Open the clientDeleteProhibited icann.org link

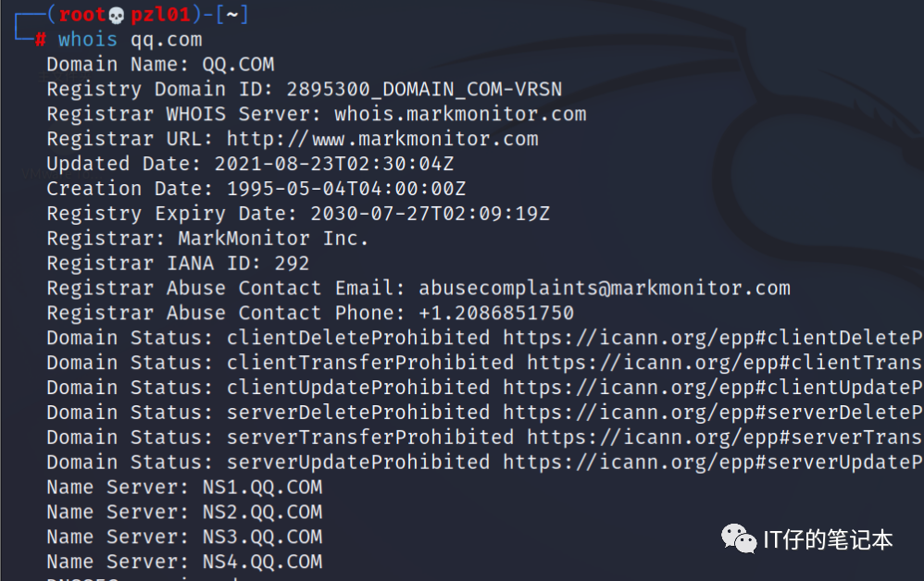713,338
